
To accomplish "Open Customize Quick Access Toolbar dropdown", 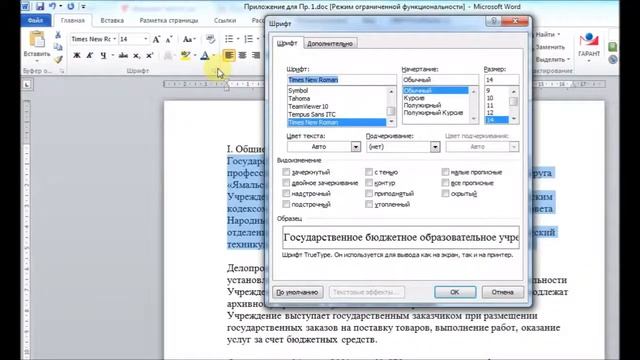I will pos(83,7).
